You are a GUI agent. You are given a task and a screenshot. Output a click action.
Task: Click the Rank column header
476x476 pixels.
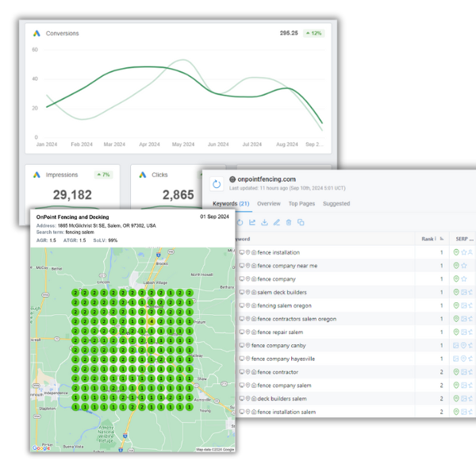[428, 239]
